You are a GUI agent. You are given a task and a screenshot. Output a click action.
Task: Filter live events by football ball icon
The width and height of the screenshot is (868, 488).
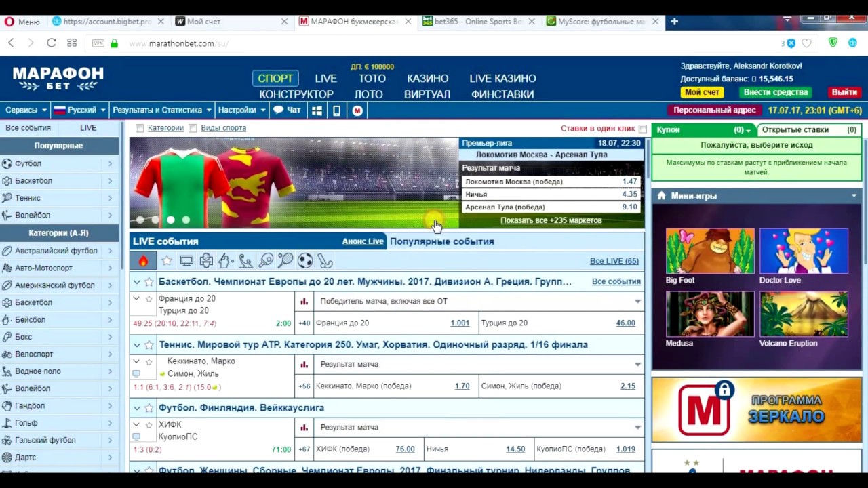(305, 261)
